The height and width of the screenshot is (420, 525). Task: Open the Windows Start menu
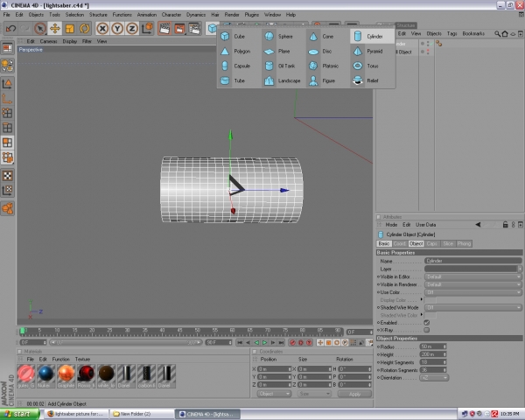tap(19, 414)
